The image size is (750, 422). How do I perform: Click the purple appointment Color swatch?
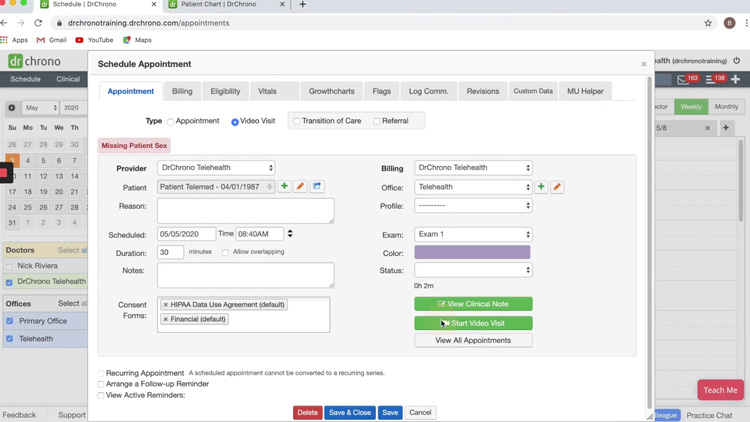pyautogui.click(x=472, y=253)
